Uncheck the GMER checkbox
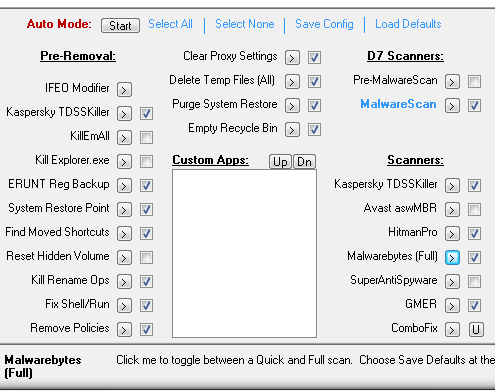The image size is (495, 391). 474,306
